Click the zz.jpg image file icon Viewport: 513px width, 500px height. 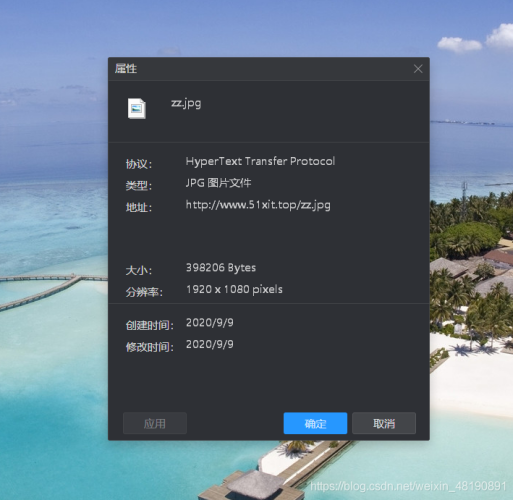(x=137, y=108)
